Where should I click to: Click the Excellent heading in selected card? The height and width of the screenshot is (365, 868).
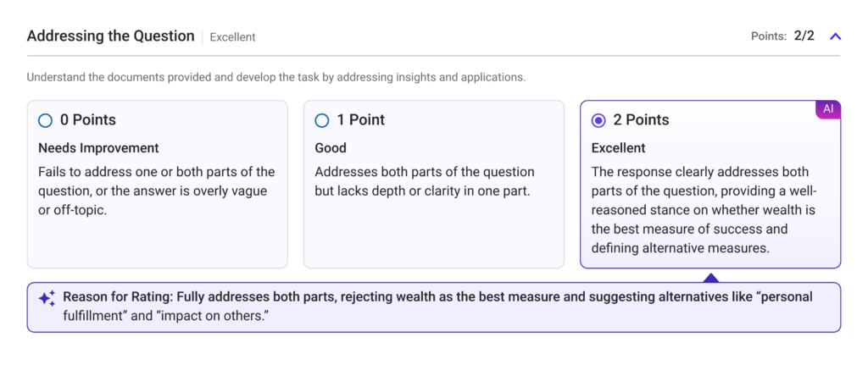point(618,148)
